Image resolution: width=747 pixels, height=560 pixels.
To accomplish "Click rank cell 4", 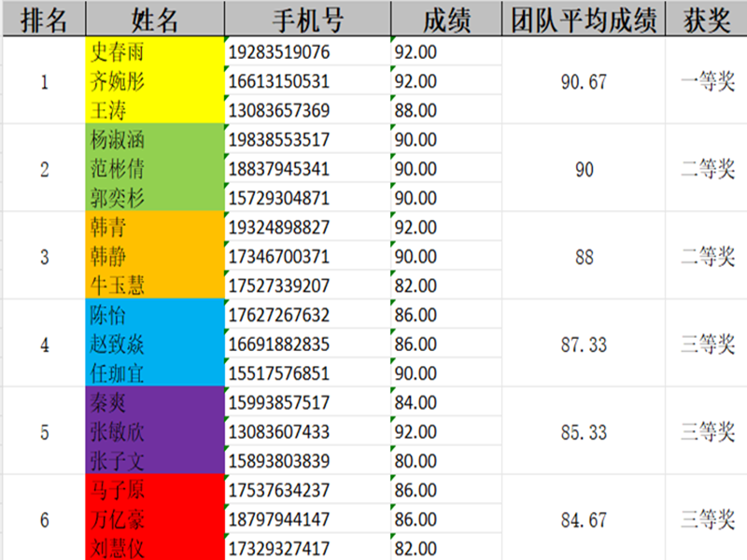I will tap(44, 343).
